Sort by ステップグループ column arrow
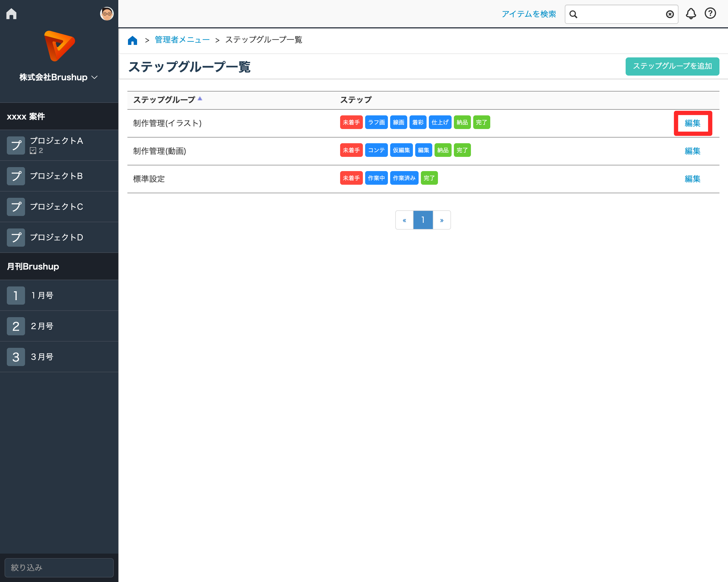Image resolution: width=728 pixels, height=582 pixels. (x=200, y=99)
